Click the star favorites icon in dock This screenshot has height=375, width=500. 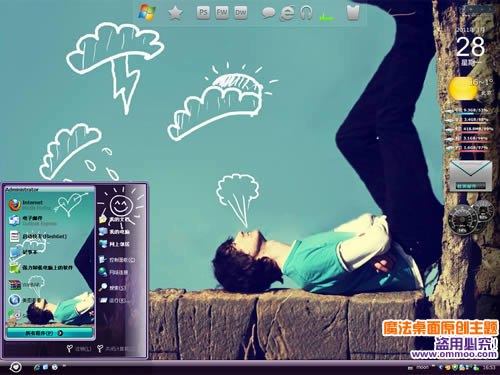point(175,13)
